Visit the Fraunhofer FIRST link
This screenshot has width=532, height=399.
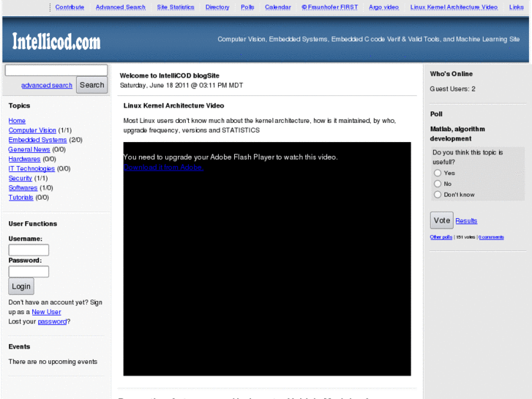[x=329, y=7]
